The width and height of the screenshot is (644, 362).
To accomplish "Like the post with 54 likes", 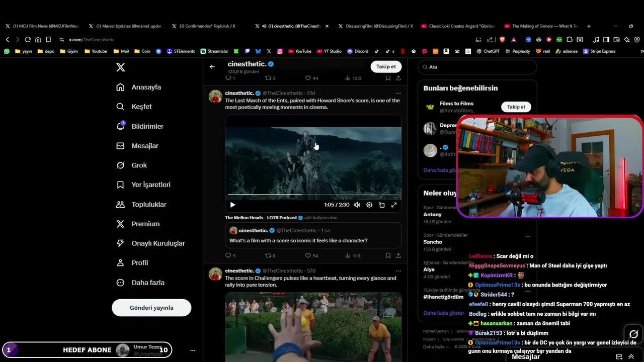I will pyautogui.click(x=311, y=255).
